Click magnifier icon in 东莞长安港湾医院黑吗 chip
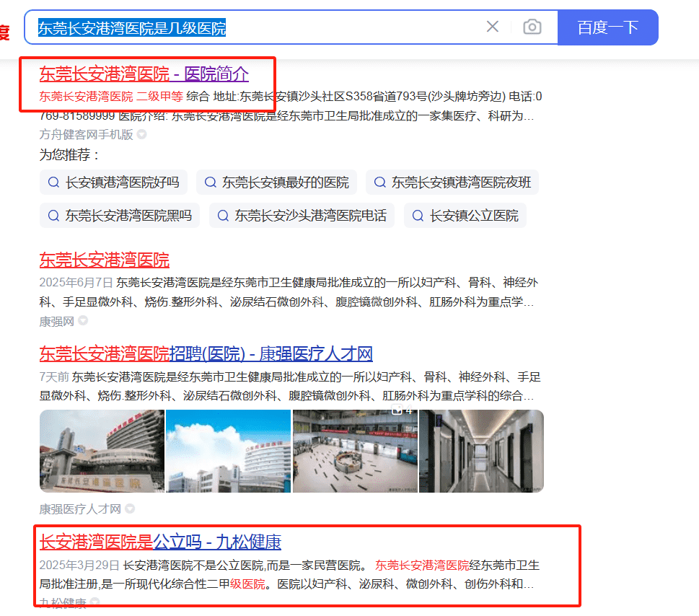The height and width of the screenshot is (616, 699). [x=53, y=216]
